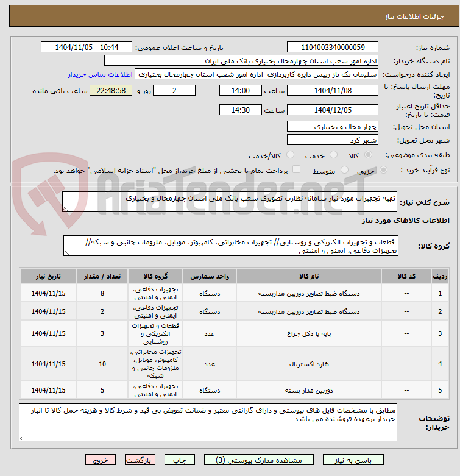Click the بازگشت back button
The width and height of the screenshot is (460, 476).
[140, 460]
